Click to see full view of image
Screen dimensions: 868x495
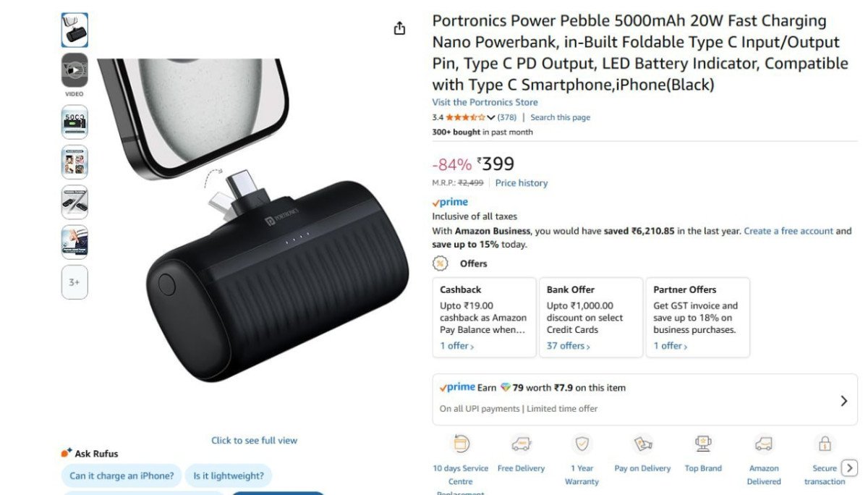coord(254,440)
